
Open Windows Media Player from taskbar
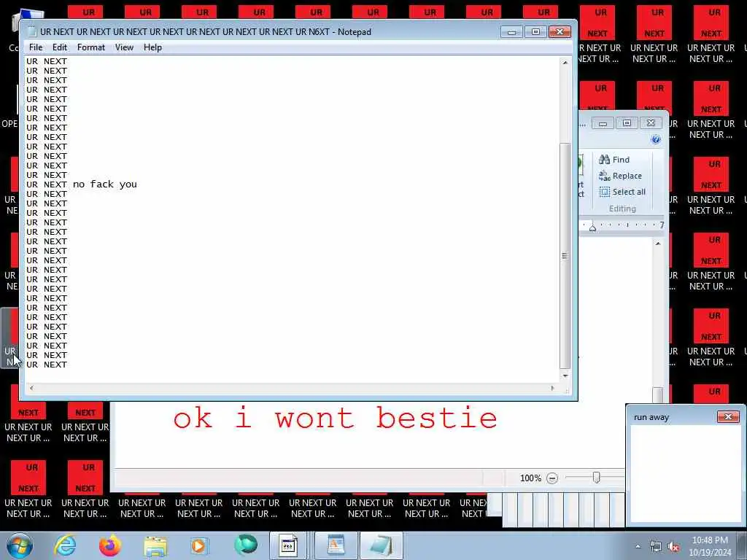tap(199, 545)
